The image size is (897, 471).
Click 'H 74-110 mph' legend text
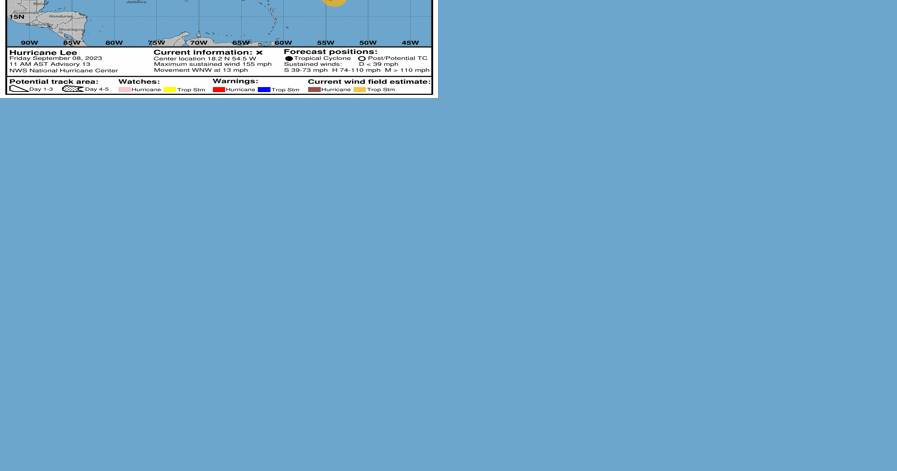(x=356, y=70)
